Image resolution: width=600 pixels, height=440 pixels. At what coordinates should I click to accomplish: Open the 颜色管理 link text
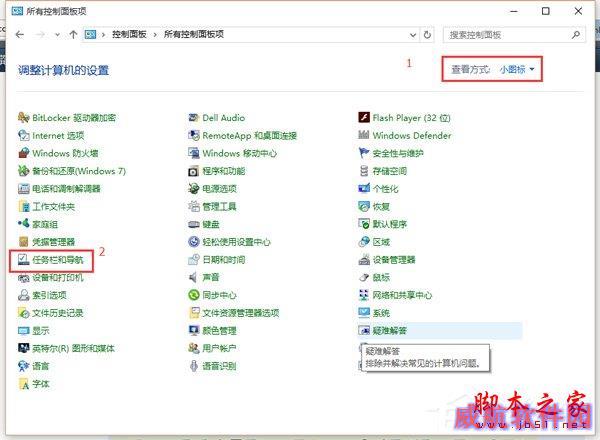point(219,330)
